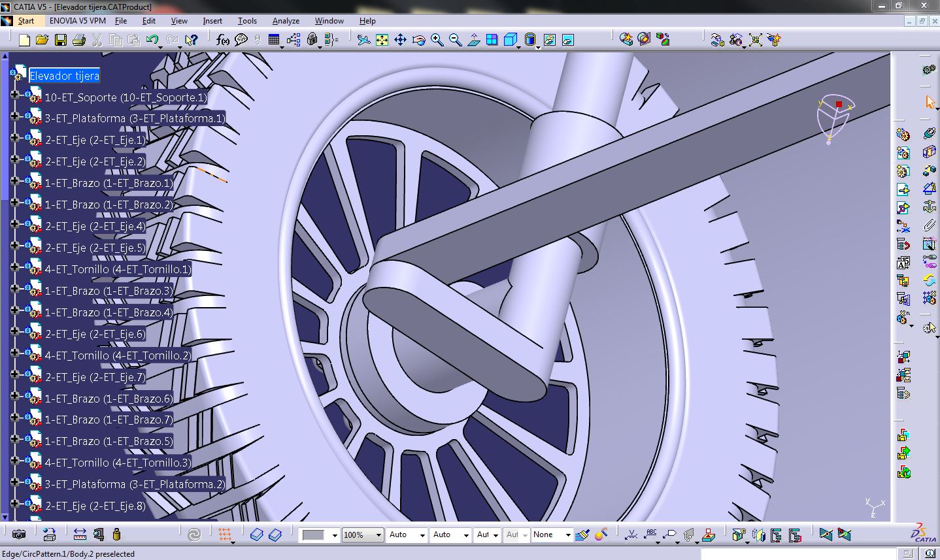Select 1-ET_Brazo (1-ET_Brazo.3) in tree
Image resolution: width=940 pixels, height=560 pixels.
click(x=109, y=291)
